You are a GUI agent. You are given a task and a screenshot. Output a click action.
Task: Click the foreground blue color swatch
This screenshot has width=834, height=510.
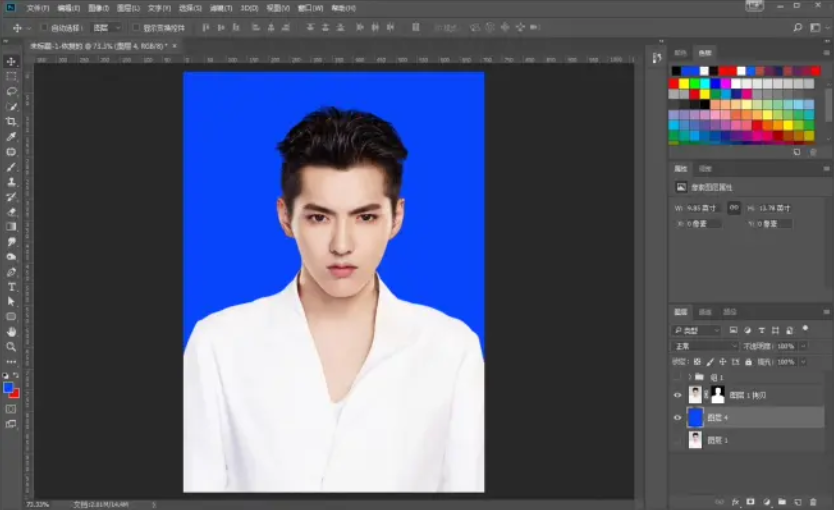8,387
